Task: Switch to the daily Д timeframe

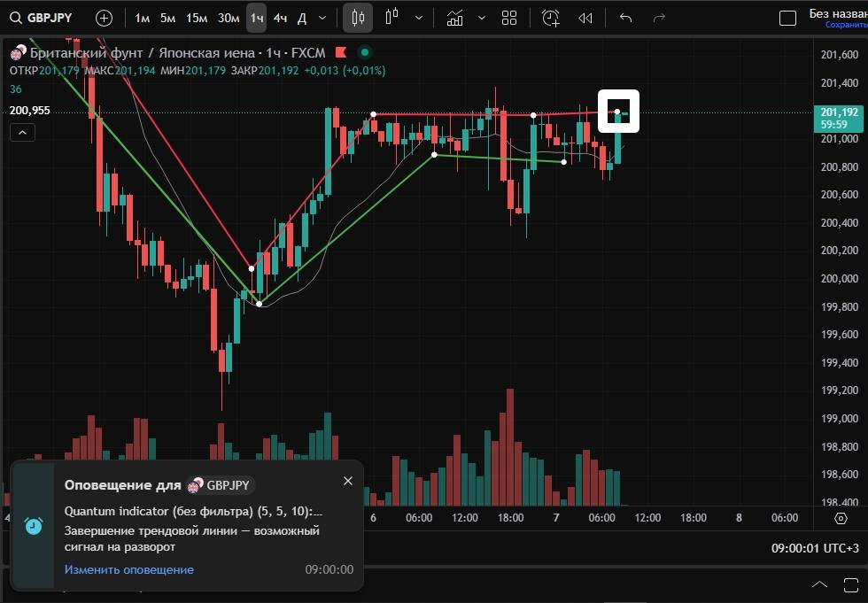Action: 302,18
